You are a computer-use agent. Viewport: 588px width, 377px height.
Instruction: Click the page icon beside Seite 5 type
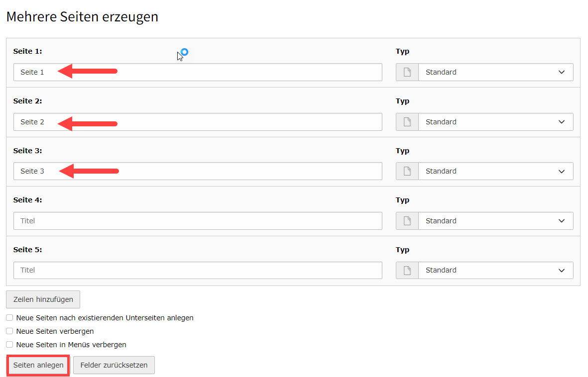coord(407,270)
